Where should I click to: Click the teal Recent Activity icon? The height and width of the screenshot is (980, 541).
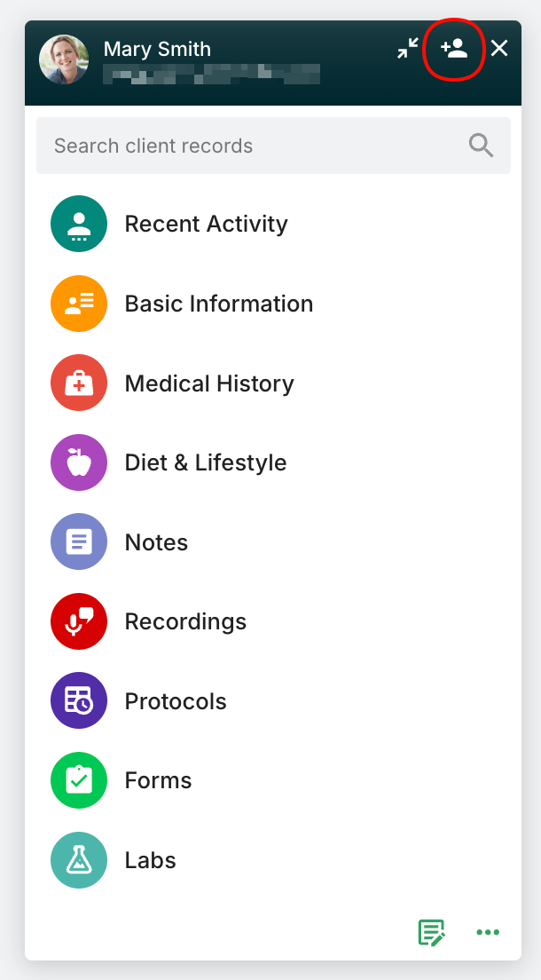click(79, 224)
